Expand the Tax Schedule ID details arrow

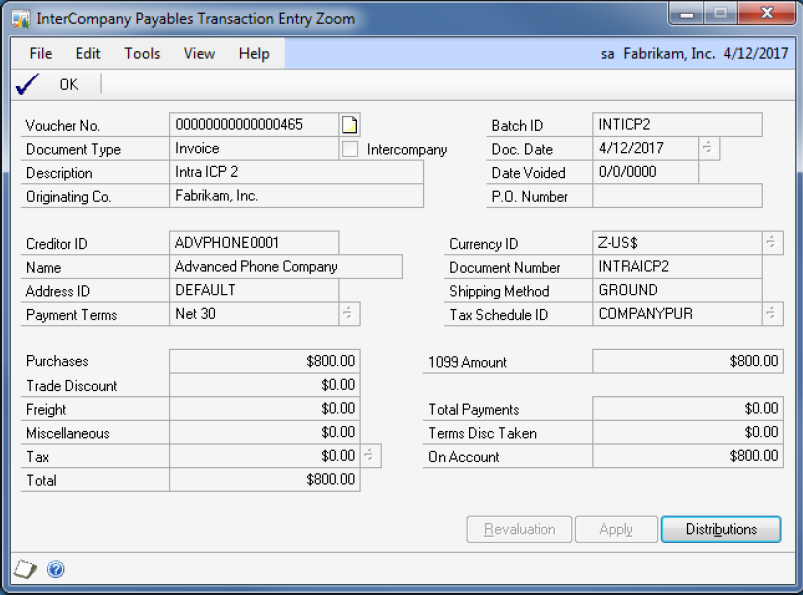772,314
